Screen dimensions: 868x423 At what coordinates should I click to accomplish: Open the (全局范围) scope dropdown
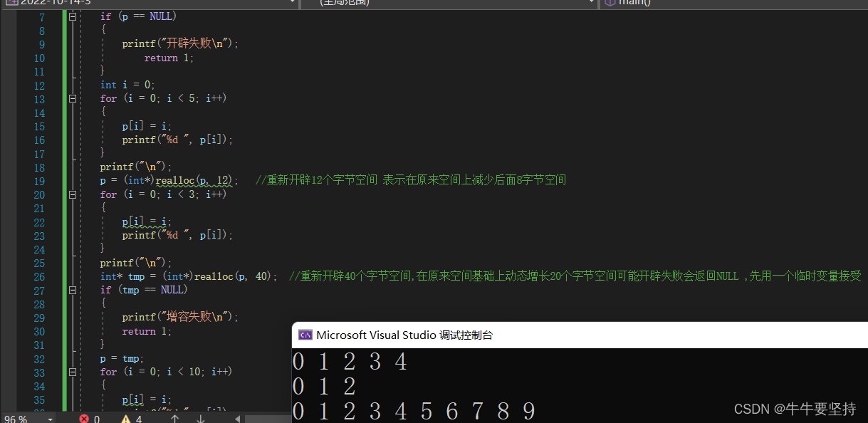pyautogui.click(x=591, y=3)
